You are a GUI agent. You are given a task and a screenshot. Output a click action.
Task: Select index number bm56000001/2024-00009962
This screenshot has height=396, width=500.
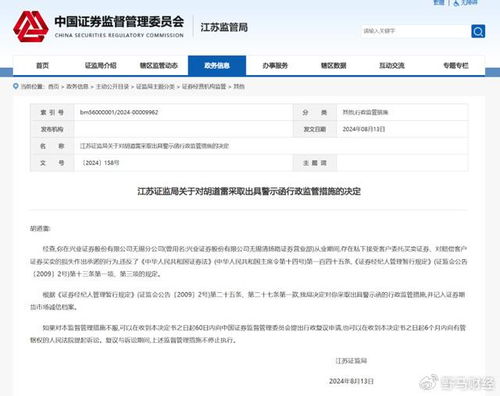[119, 112]
